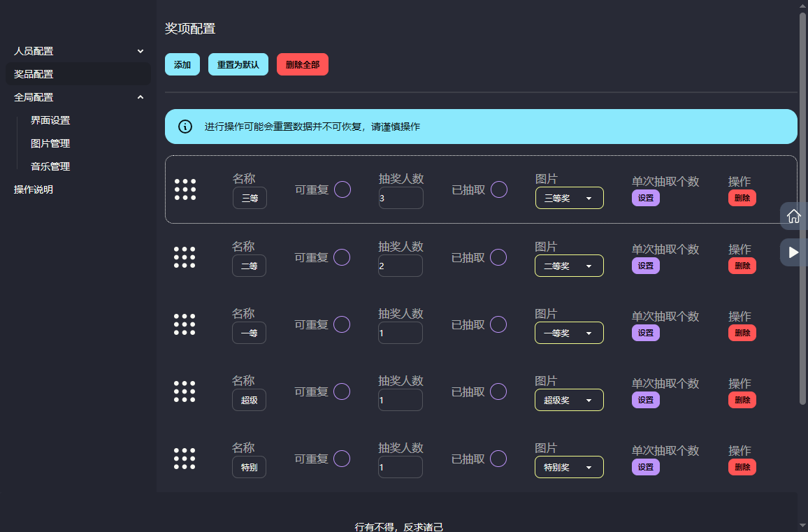Click the 重置为默认 button
Image resolution: width=808 pixels, height=532 pixels.
click(x=238, y=64)
